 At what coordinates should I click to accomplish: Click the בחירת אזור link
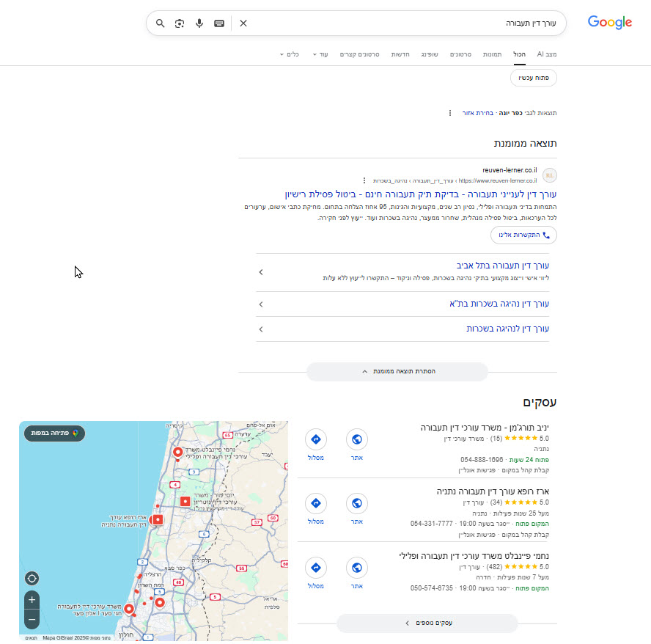coord(478,113)
